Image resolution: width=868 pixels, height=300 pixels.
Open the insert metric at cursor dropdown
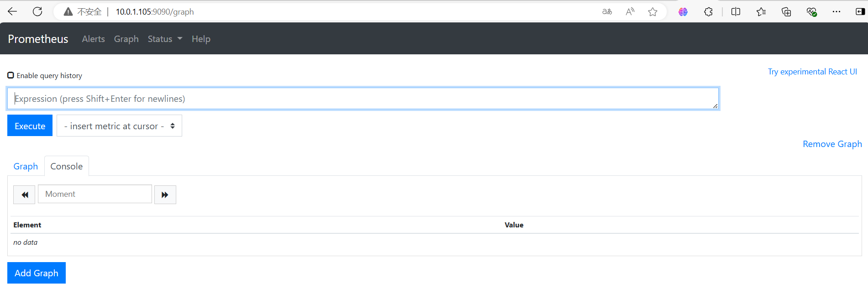tap(119, 126)
